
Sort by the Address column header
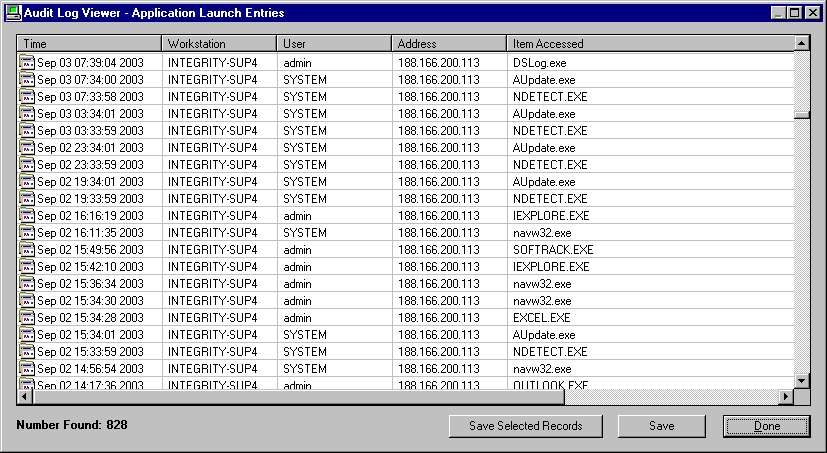click(x=449, y=44)
